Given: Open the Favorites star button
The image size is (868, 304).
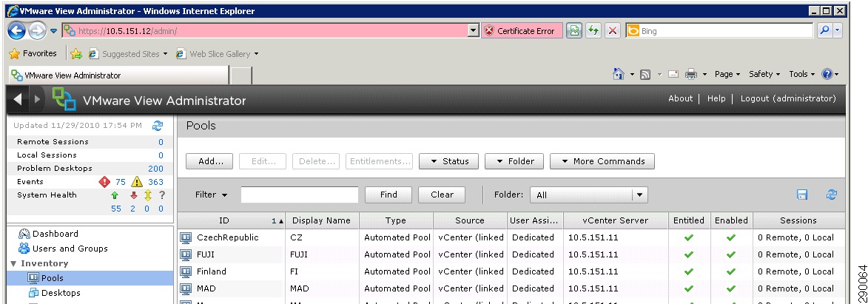Looking at the screenshot, I should coord(33,54).
